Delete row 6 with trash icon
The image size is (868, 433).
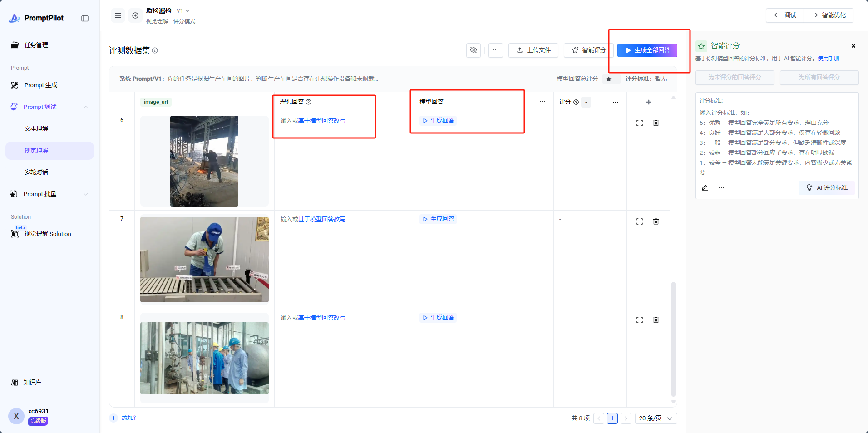(656, 123)
